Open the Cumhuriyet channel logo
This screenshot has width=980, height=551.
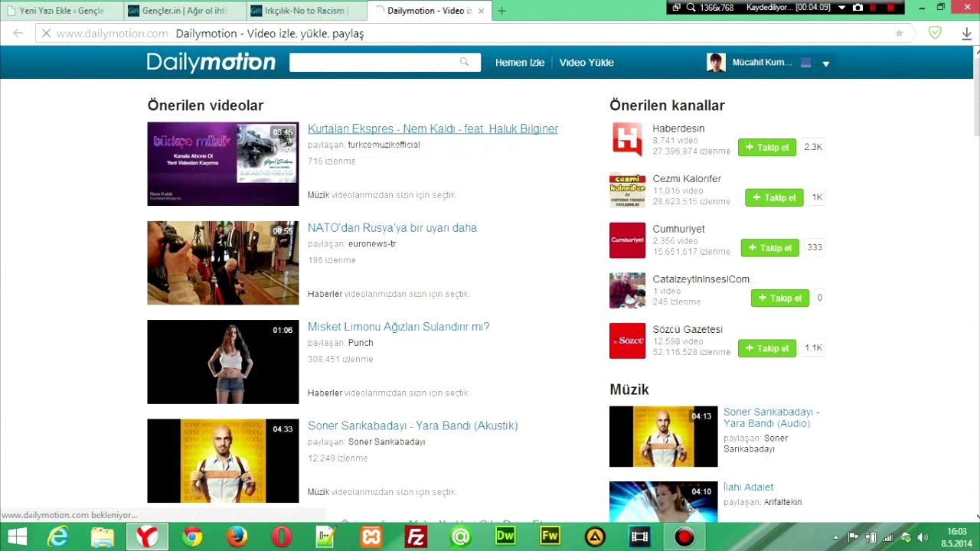coord(627,241)
